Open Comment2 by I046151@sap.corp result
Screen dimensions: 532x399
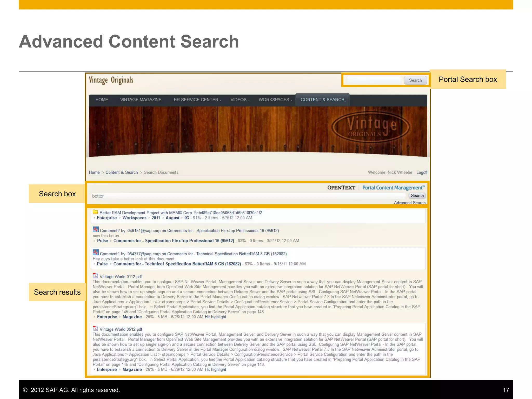tap(189, 231)
